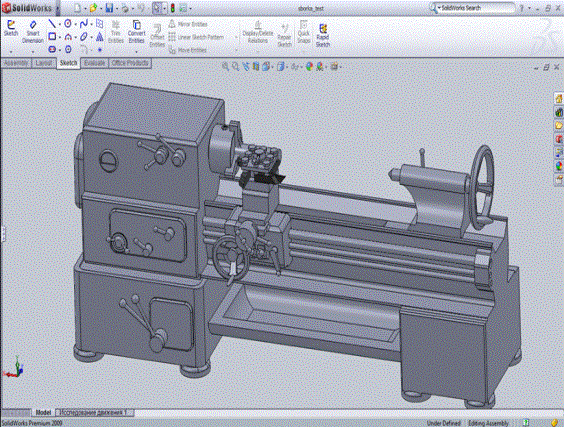Expand SolidWorks menu arrow next to logo
564x428 pixels.
[58, 8]
